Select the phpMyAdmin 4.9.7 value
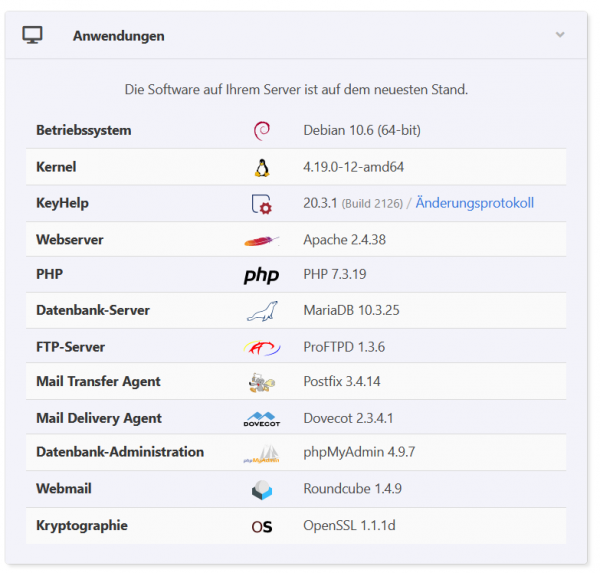 359,452
